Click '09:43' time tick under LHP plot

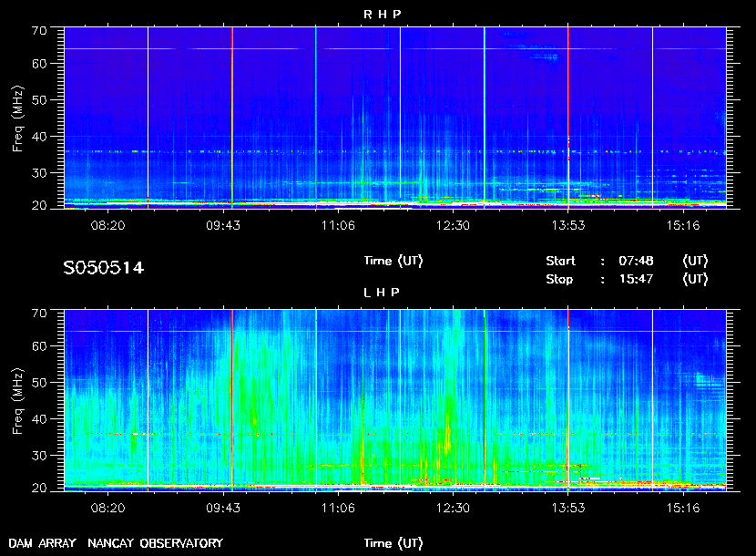[223, 508]
